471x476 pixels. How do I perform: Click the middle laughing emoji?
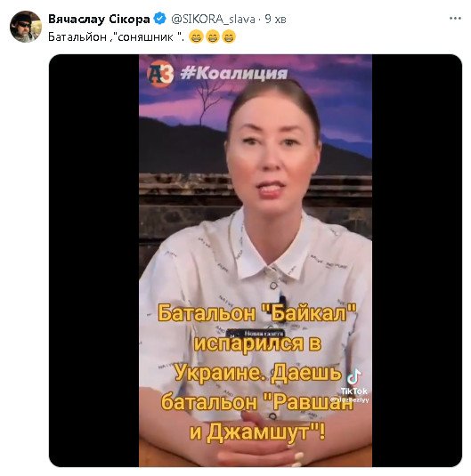coord(213,37)
